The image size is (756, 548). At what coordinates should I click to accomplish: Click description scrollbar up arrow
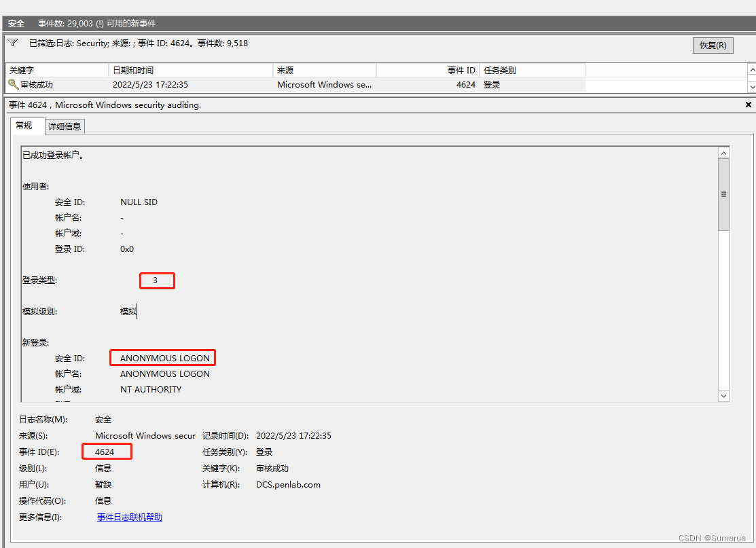(723, 153)
